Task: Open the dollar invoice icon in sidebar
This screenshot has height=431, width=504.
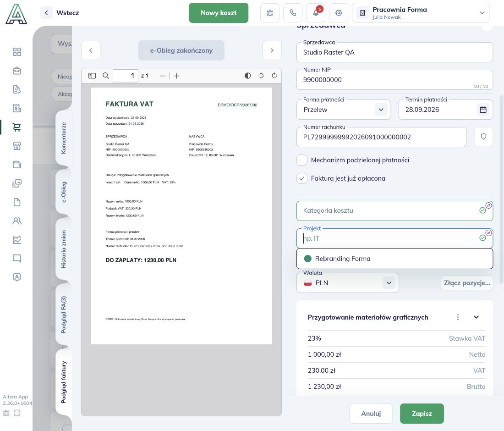Action: pos(16,108)
